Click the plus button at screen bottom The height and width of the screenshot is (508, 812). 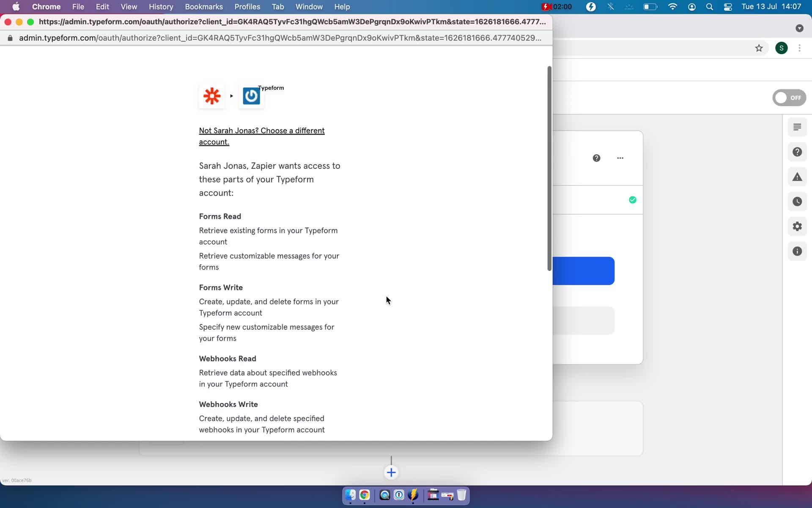(x=391, y=472)
